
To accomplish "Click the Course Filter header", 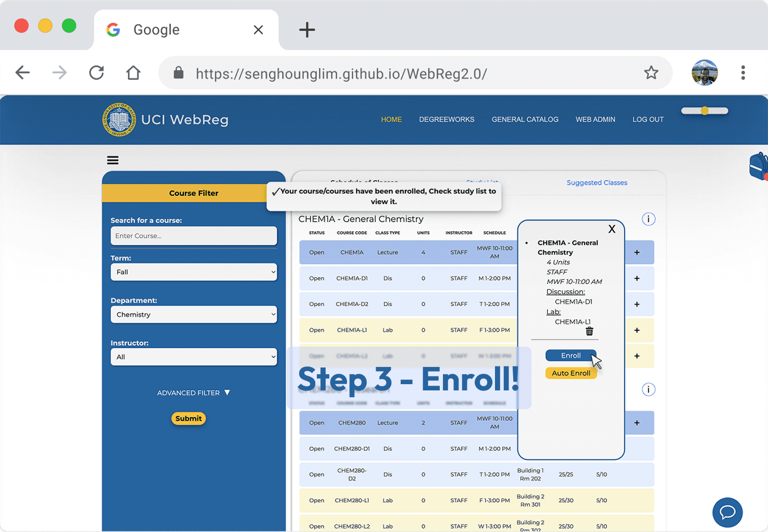I will coord(194,193).
